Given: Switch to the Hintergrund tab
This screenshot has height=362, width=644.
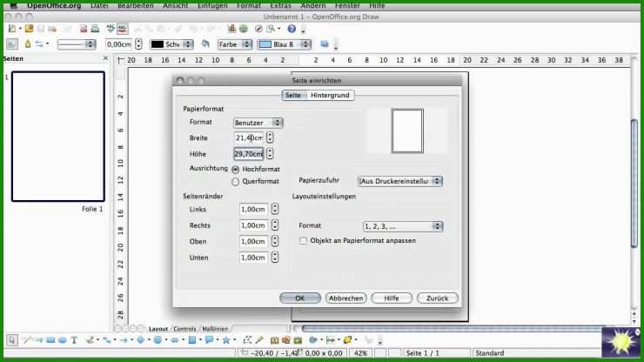Looking at the screenshot, I should point(330,96).
